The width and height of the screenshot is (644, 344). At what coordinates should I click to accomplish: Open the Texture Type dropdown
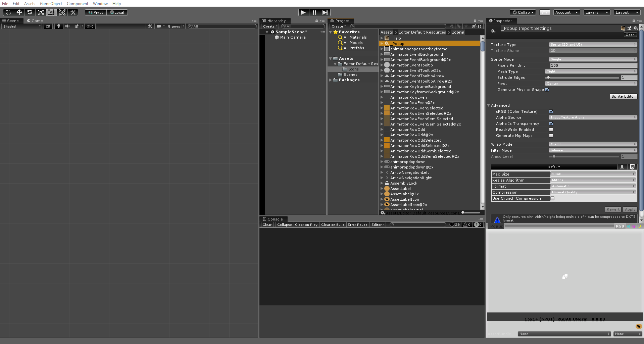[593, 45]
